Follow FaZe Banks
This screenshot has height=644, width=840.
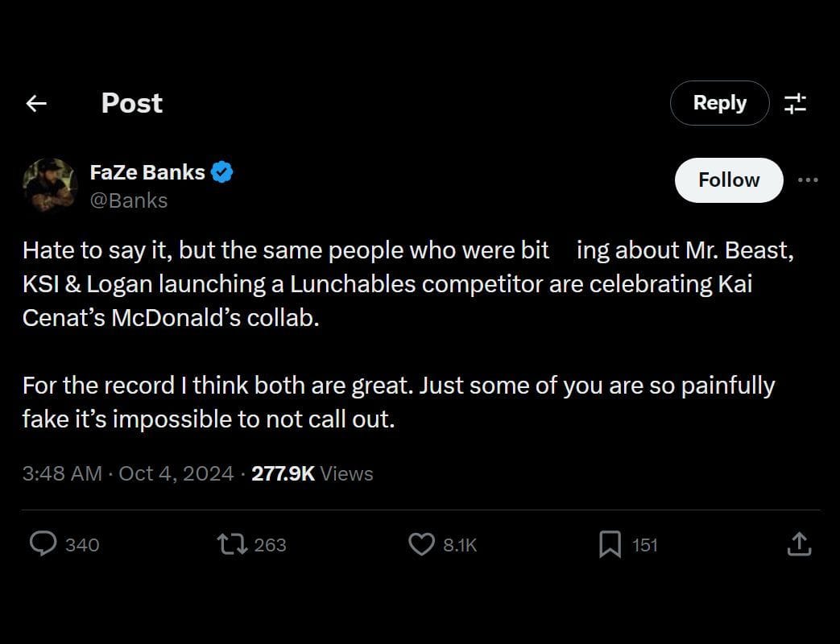coord(727,180)
